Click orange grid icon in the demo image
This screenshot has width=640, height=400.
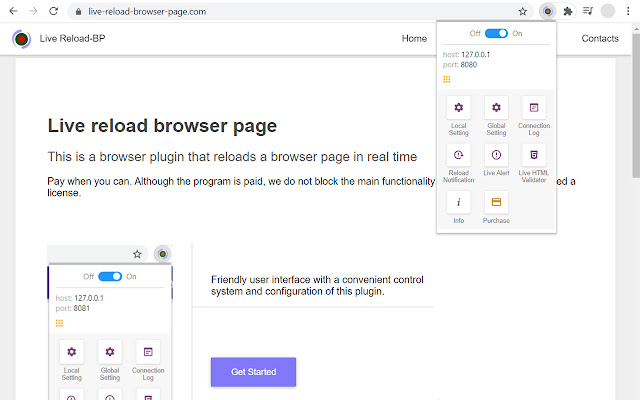(59, 323)
